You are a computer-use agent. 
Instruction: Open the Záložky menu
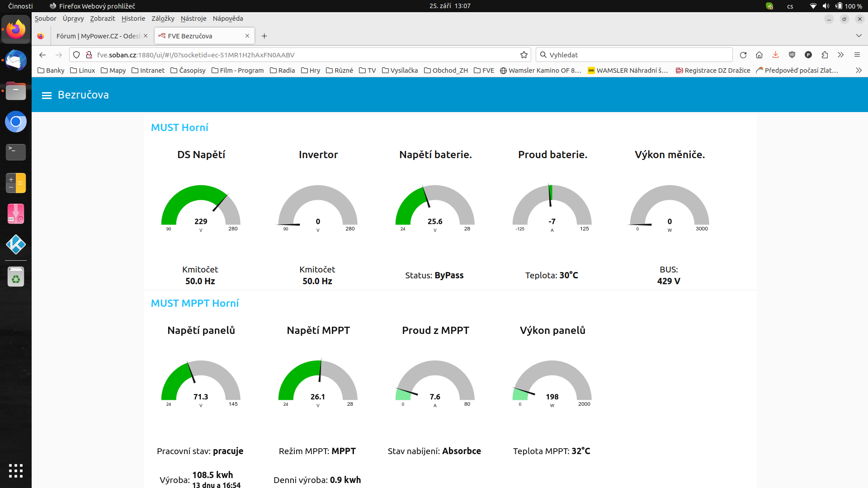click(163, 19)
